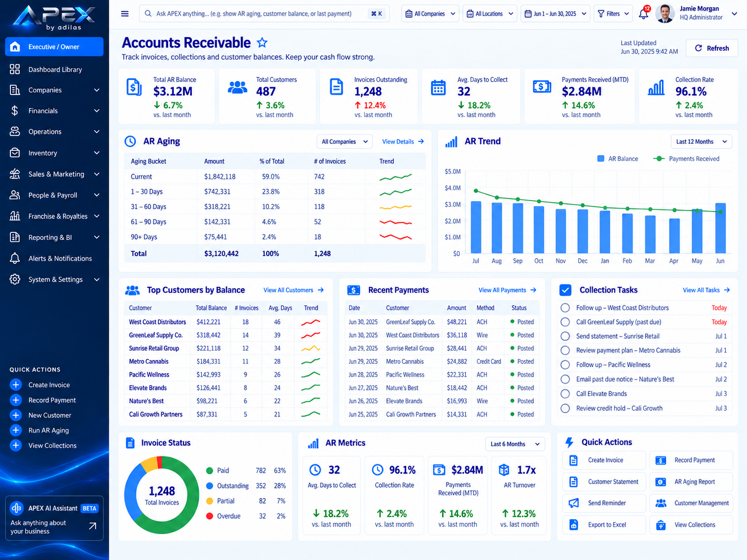Open the All Companies header dropdown
The height and width of the screenshot is (560, 747).
click(430, 14)
